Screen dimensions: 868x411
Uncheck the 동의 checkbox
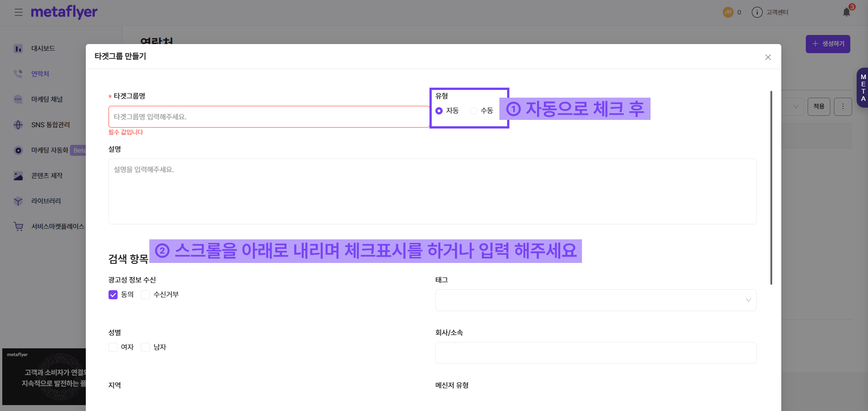click(113, 295)
